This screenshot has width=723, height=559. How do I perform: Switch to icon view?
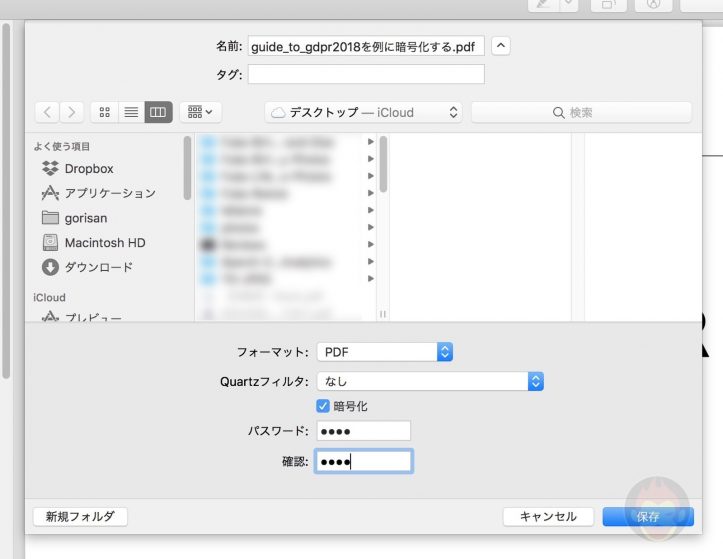[105, 112]
